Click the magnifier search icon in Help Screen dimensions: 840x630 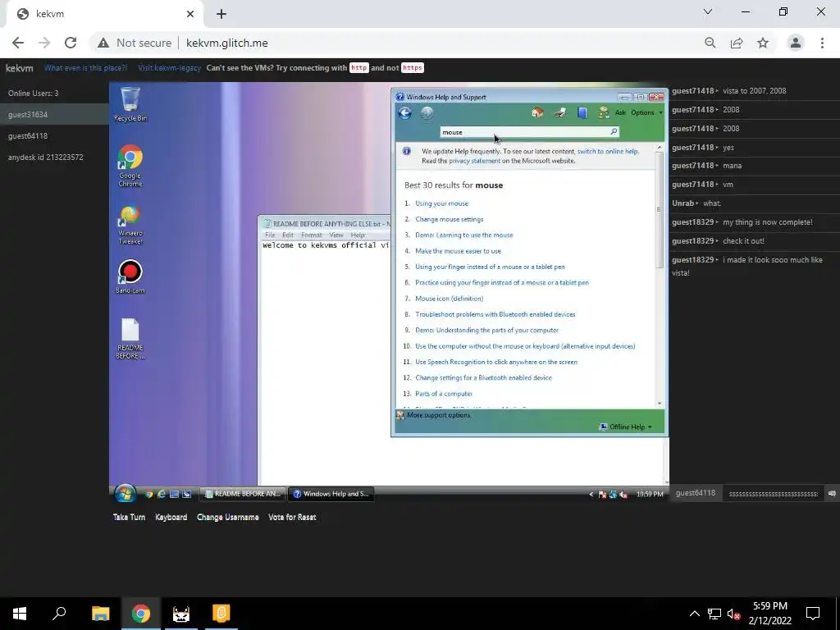click(614, 132)
